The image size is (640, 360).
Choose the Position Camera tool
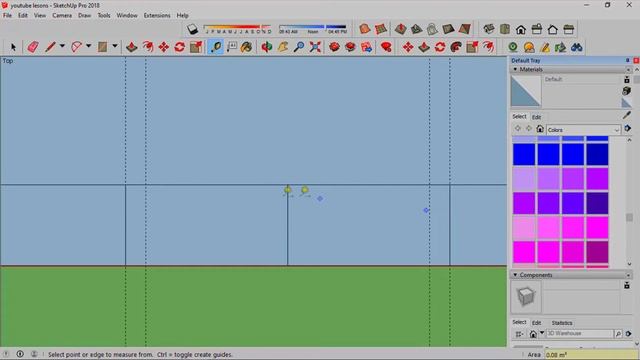513,47
